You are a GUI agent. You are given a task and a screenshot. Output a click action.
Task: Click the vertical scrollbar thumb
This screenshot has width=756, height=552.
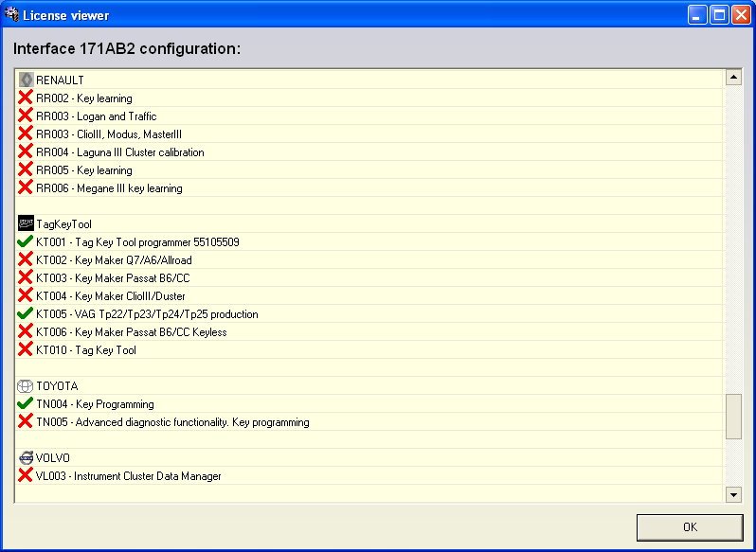click(733, 417)
